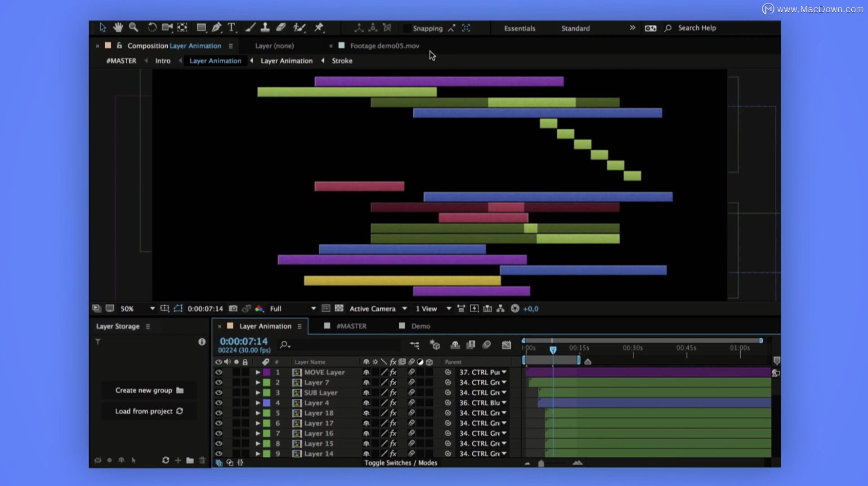Select the Snapping tool in toolbar

428,28
